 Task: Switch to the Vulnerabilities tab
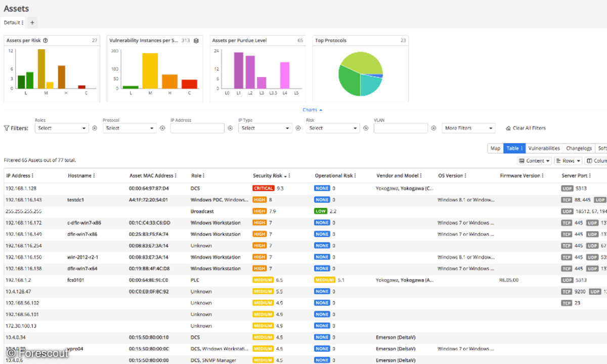point(544,148)
